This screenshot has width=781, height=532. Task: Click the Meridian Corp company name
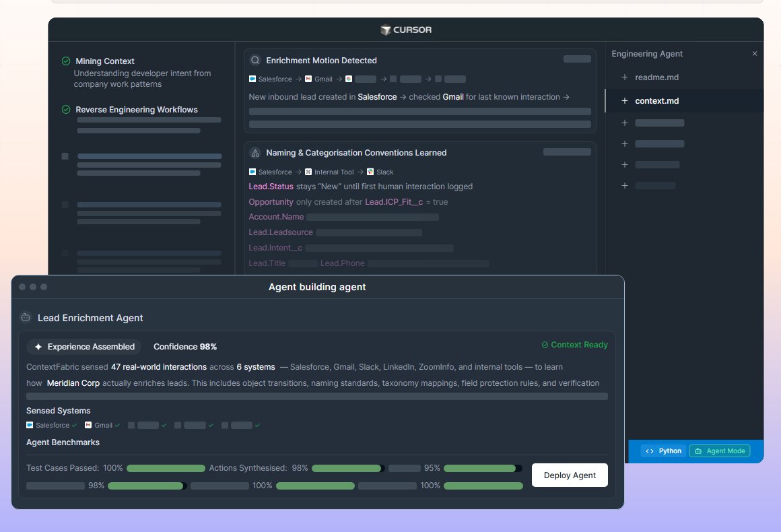tap(73, 383)
